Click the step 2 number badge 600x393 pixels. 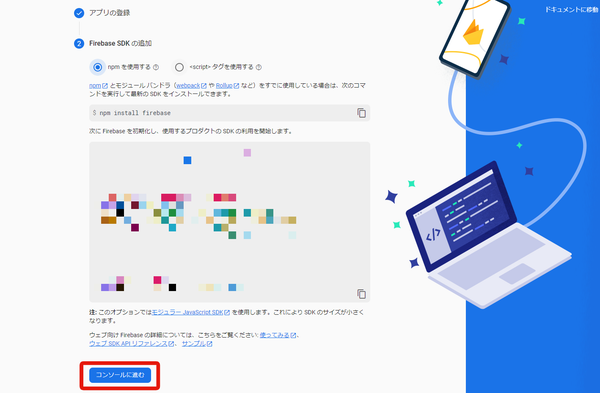[79, 44]
